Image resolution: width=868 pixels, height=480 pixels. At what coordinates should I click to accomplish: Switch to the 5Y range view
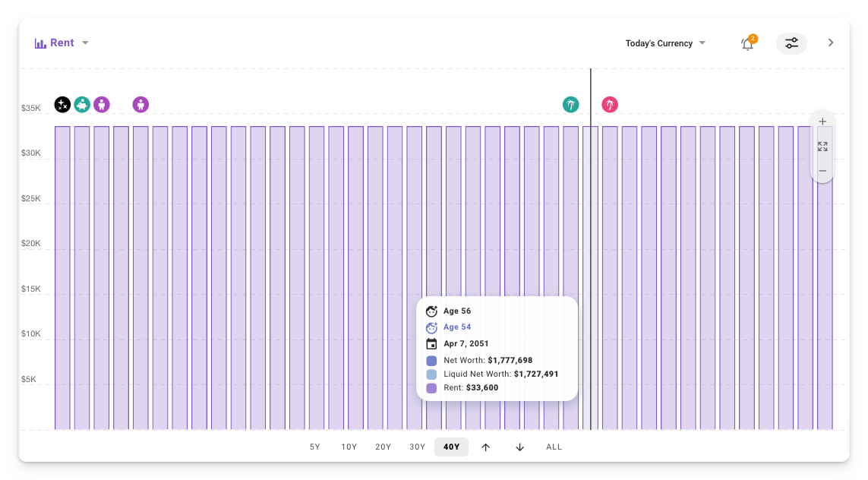pyautogui.click(x=315, y=447)
